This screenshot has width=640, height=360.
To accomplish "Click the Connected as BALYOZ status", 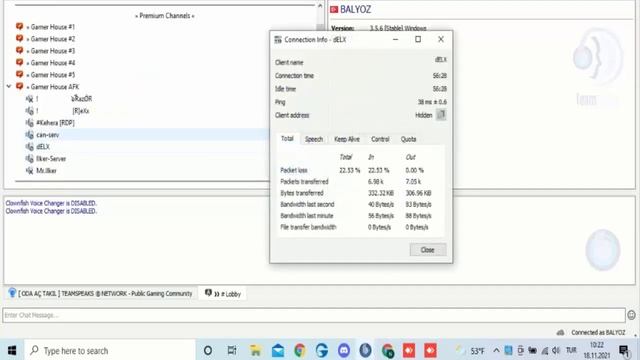I will (x=598, y=333).
